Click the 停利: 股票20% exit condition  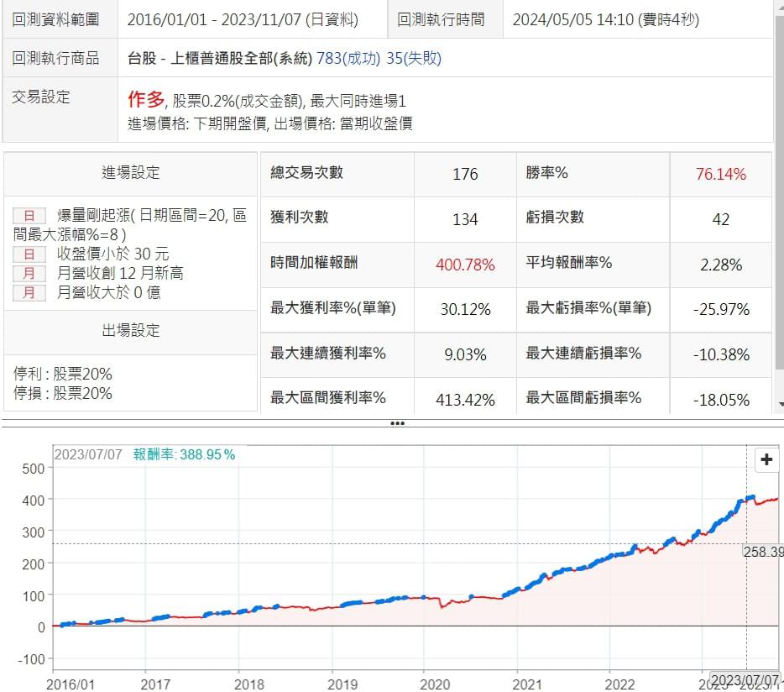(x=63, y=374)
